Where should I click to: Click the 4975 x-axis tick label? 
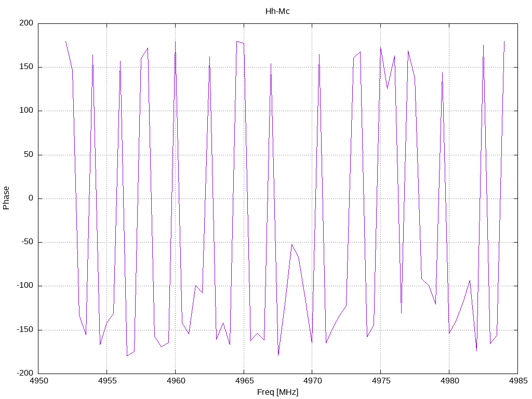[381, 381]
